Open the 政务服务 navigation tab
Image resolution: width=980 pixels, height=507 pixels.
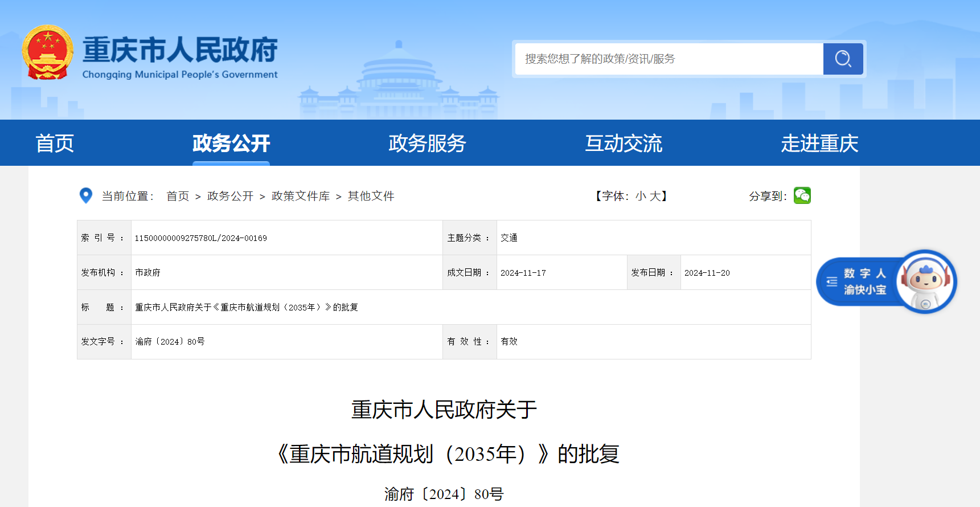pyautogui.click(x=427, y=143)
